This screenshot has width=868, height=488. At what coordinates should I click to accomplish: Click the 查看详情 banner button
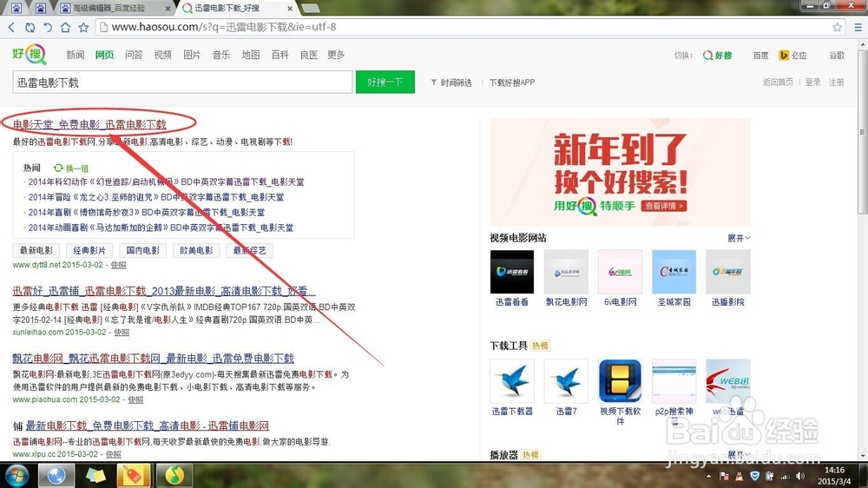click(x=664, y=206)
